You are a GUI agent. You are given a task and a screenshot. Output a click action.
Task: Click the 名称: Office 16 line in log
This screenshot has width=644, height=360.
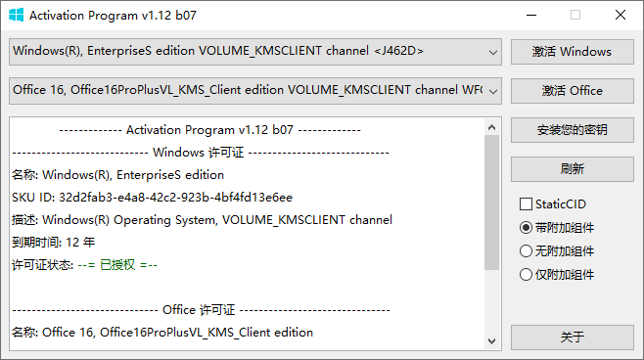(162, 333)
